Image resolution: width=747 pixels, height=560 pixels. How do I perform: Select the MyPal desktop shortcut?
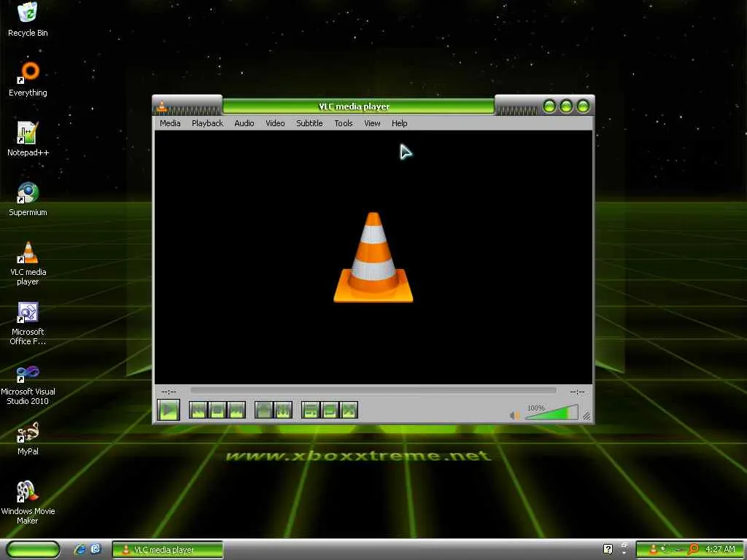coord(28,438)
